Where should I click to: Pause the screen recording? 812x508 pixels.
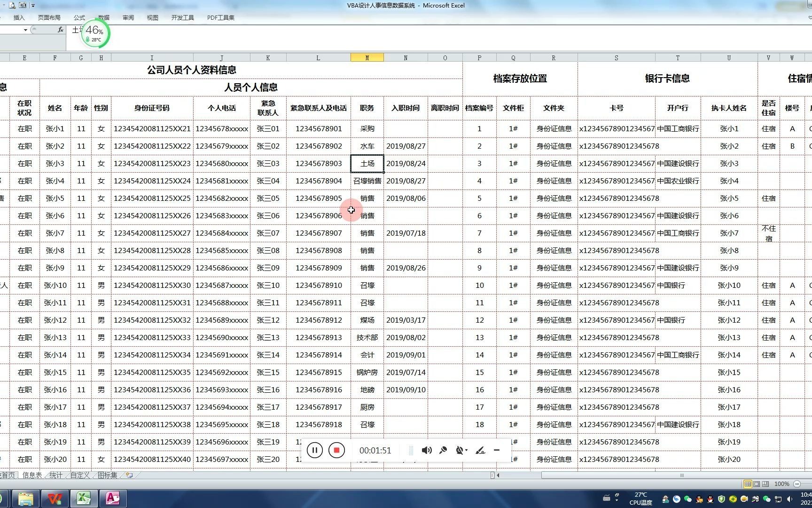(315, 450)
